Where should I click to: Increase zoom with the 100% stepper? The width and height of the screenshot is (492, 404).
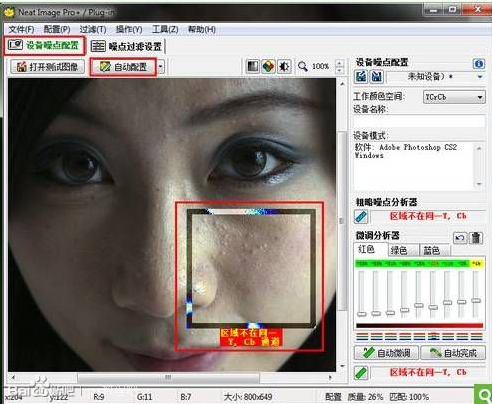pyautogui.click(x=339, y=63)
